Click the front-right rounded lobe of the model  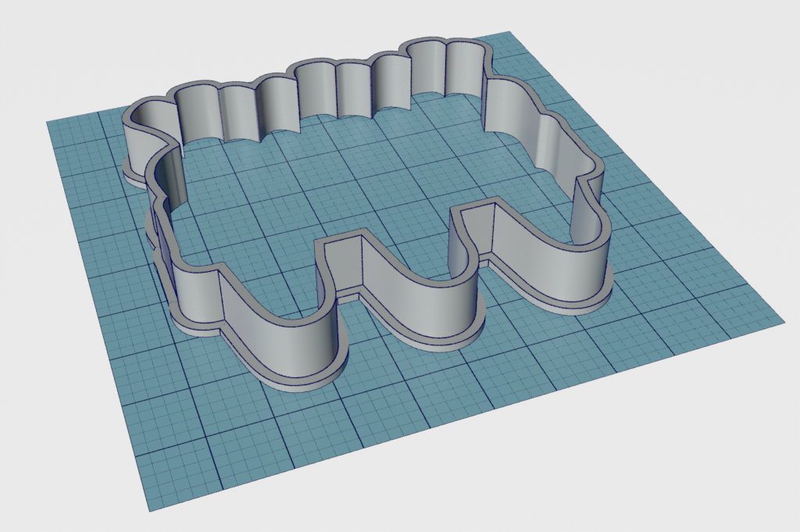(547, 270)
